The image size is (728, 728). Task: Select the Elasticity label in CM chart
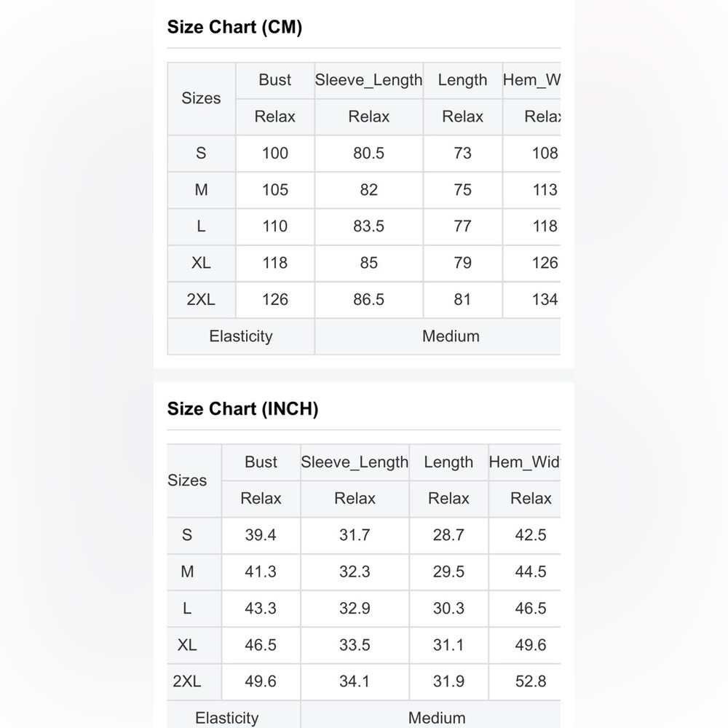[241, 336]
